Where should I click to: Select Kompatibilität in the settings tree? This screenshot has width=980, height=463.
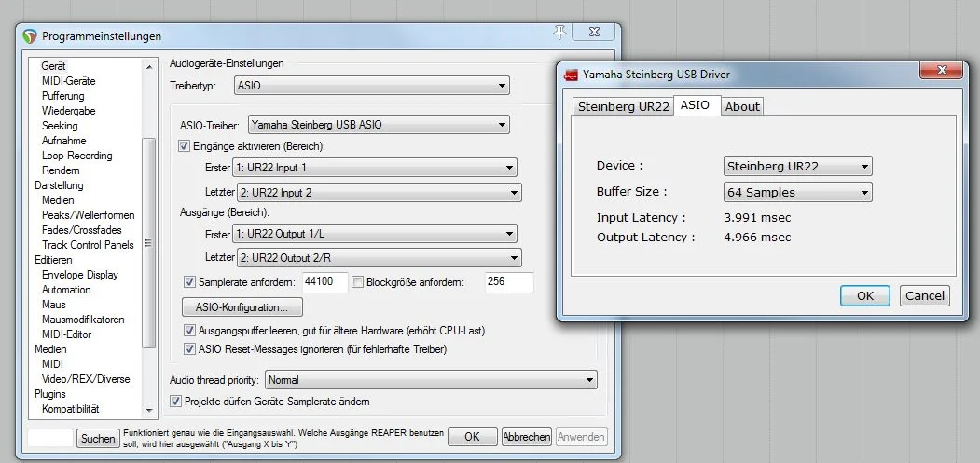[71, 409]
